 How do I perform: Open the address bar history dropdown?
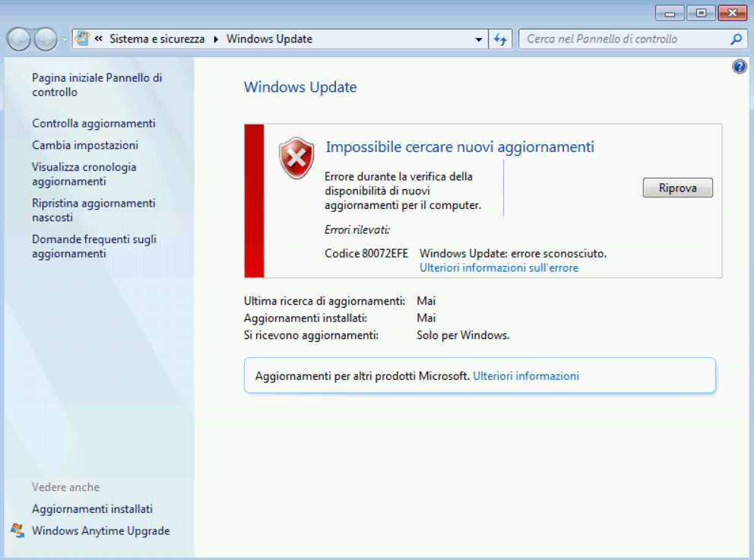pyautogui.click(x=478, y=40)
